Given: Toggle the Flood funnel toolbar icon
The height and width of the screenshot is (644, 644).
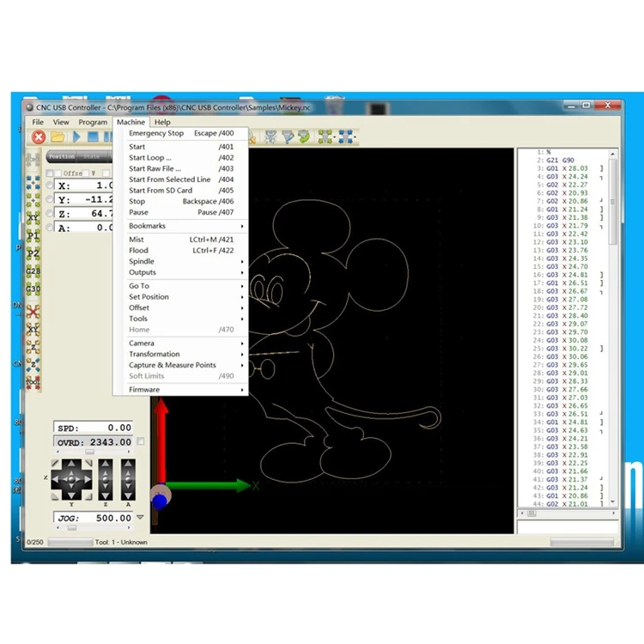Looking at the screenshot, I should pos(288,137).
